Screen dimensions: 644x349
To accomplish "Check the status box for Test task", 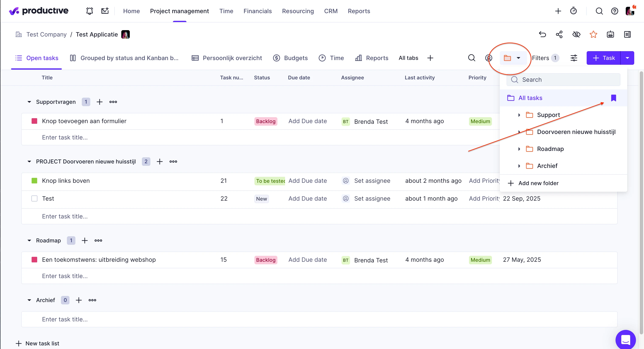I will [x=34, y=198].
